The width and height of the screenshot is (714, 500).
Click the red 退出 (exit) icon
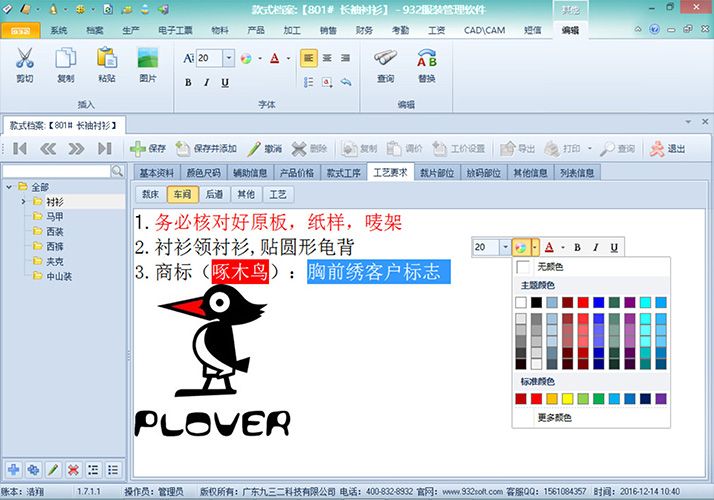click(657, 149)
